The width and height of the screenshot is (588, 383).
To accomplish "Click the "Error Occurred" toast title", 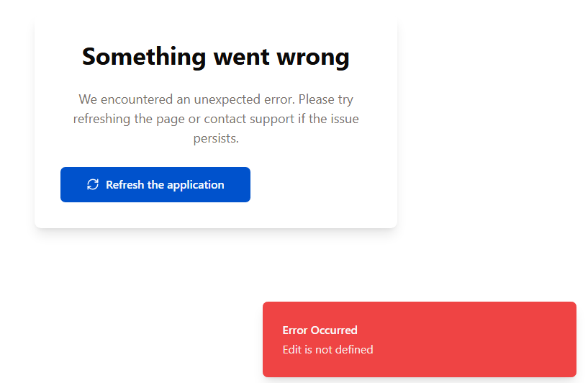I will pyautogui.click(x=320, y=330).
